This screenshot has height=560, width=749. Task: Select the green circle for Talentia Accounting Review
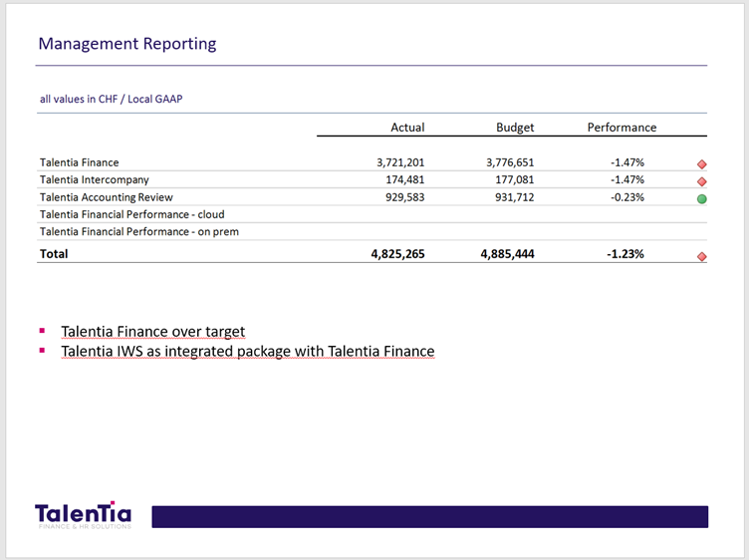point(701,198)
